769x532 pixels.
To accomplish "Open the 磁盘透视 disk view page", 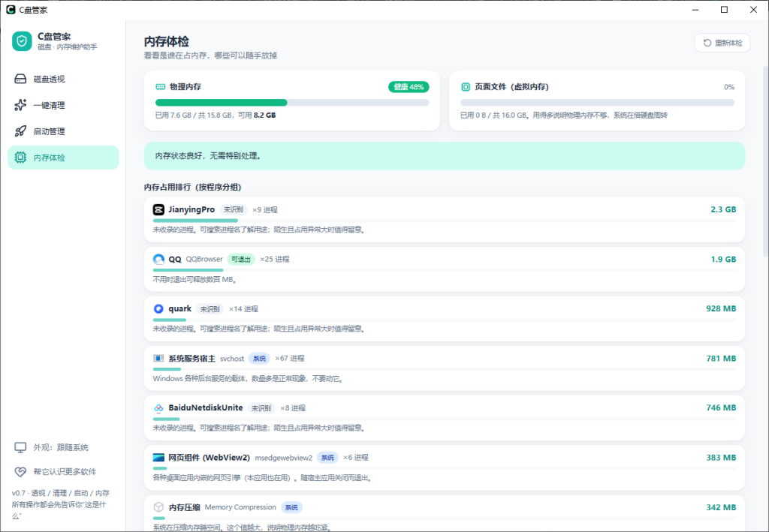I will [x=63, y=79].
